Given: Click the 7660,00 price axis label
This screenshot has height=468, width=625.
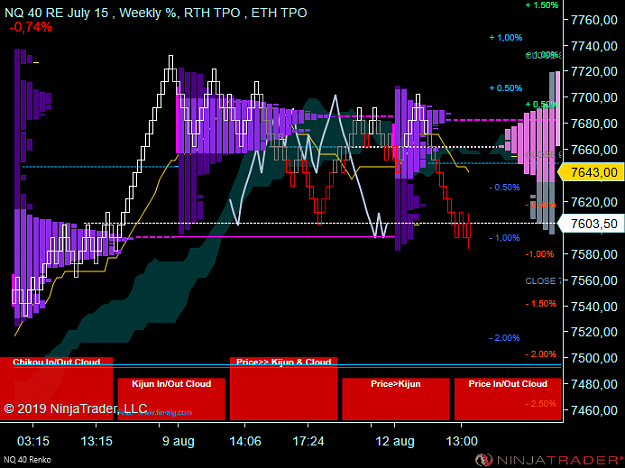Looking at the screenshot, I should click(594, 149).
